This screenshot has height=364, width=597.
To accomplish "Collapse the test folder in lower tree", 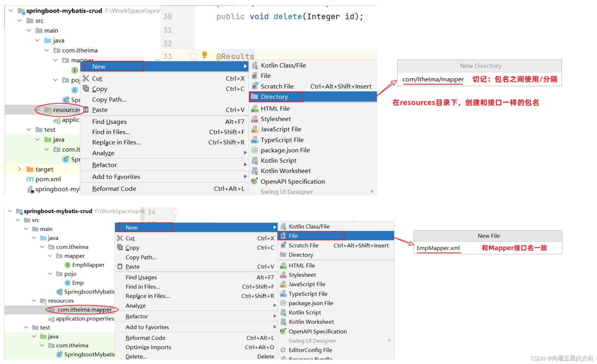I will coord(26,327).
